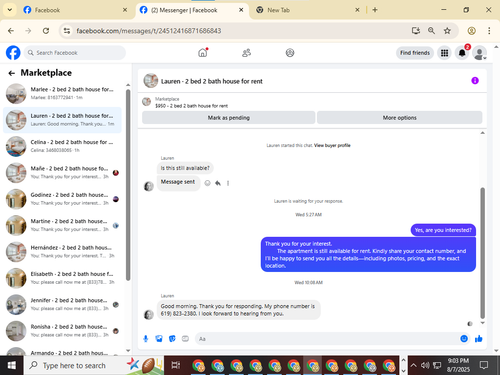Switch to the Facebook tab
Viewport: 500px width, 375px height.
coord(75,10)
